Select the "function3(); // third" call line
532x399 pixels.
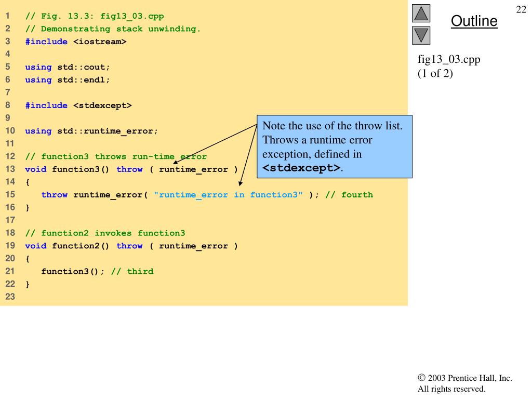point(97,271)
